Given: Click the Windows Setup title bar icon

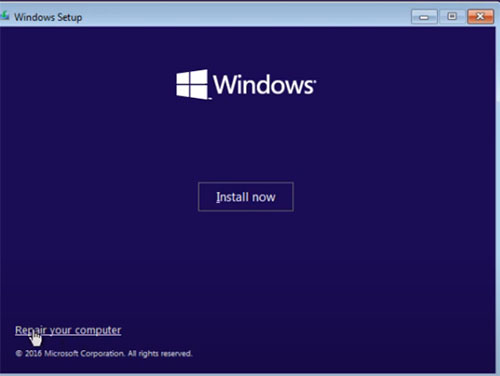Looking at the screenshot, I should click(4, 15).
